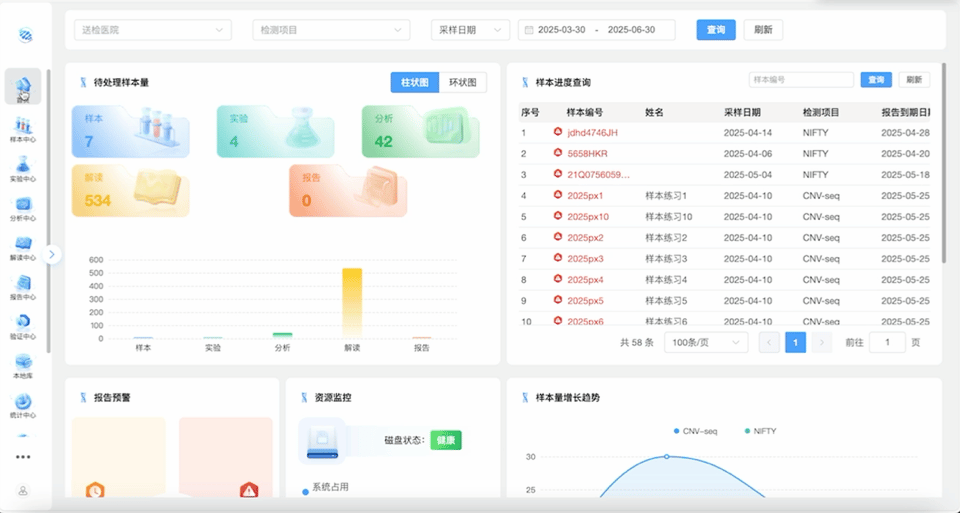Go to 分析中心 in sidebar

tap(23, 207)
